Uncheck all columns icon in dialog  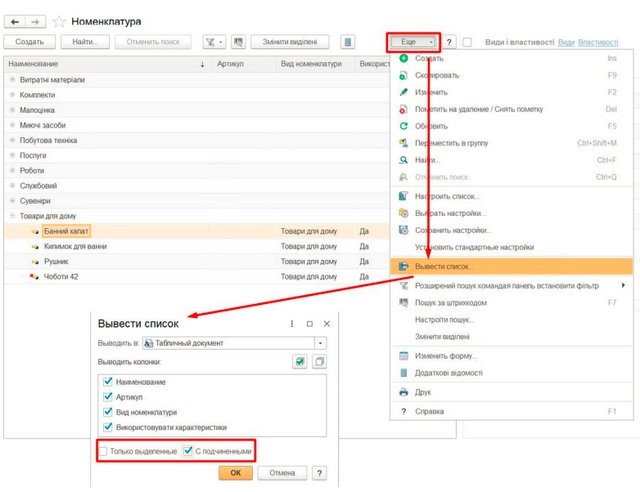(x=320, y=362)
